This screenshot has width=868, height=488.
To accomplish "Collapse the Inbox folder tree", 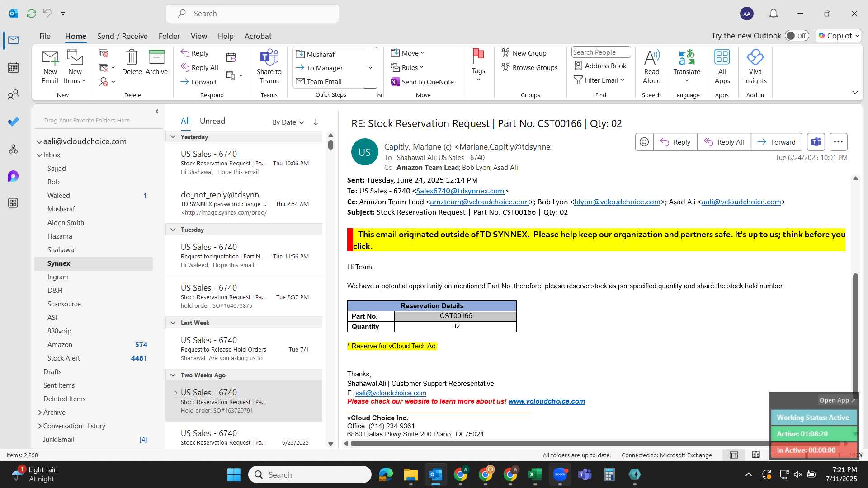I will pyautogui.click(x=39, y=155).
